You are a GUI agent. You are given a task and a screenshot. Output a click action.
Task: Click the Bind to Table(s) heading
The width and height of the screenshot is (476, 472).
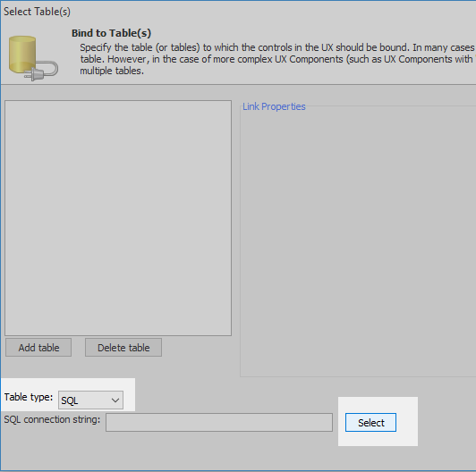(x=111, y=33)
